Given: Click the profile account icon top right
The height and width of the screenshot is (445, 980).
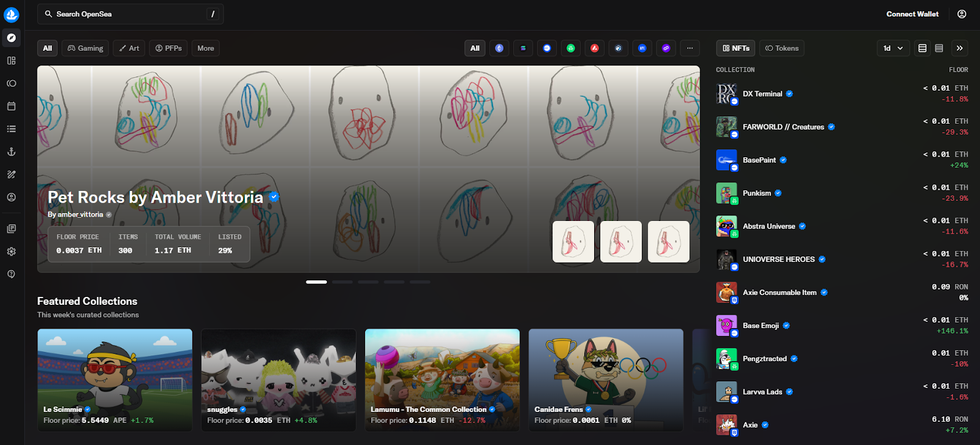Looking at the screenshot, I should coord(962,14).
